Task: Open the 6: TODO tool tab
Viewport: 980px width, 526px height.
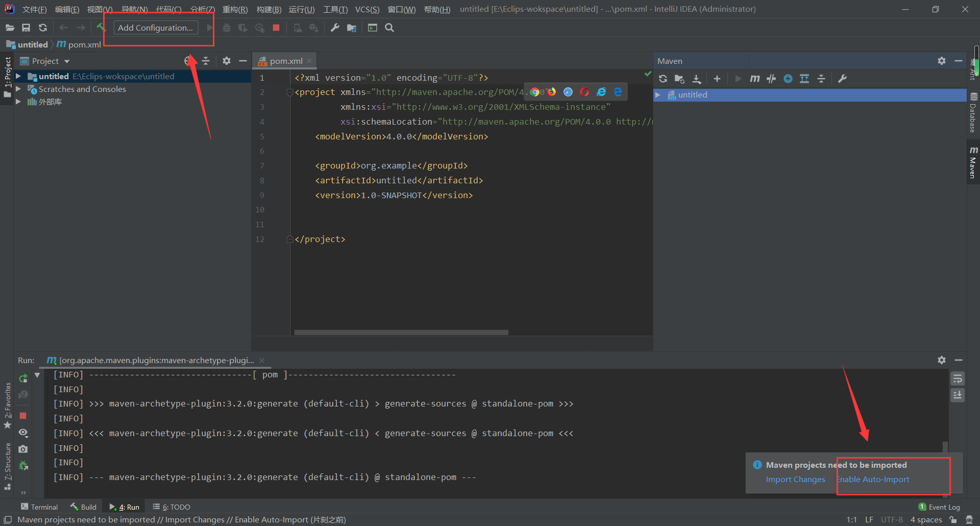Action: 171,507
